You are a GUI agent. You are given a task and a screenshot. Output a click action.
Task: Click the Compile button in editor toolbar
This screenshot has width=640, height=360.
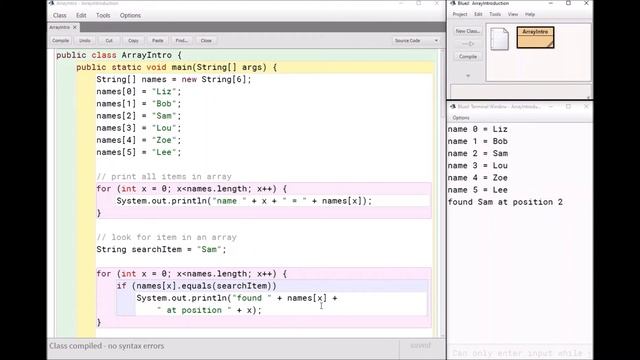point(60,41)
